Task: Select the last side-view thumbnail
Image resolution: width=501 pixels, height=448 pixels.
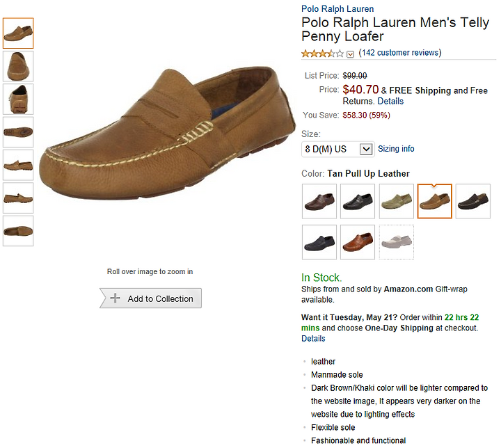Action: (x=18, y=230)
